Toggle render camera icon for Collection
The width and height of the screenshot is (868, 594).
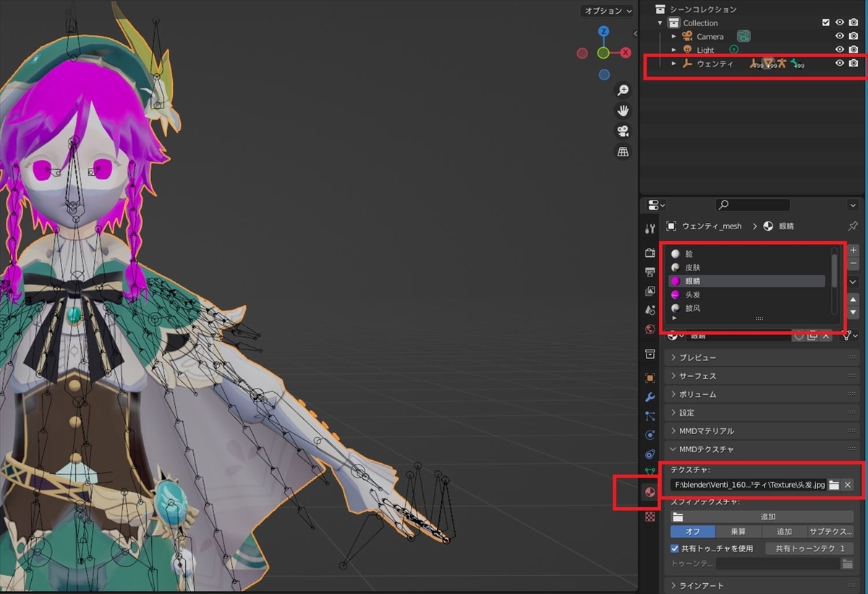click(x=854, y=22)
